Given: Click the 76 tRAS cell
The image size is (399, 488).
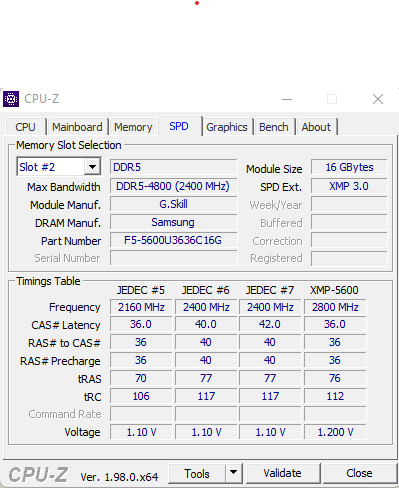Looking at the screenshot, I should [335, 378].
